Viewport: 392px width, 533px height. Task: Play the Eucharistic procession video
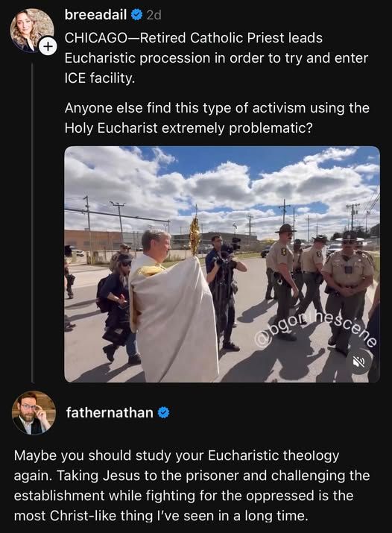[222, 264]
